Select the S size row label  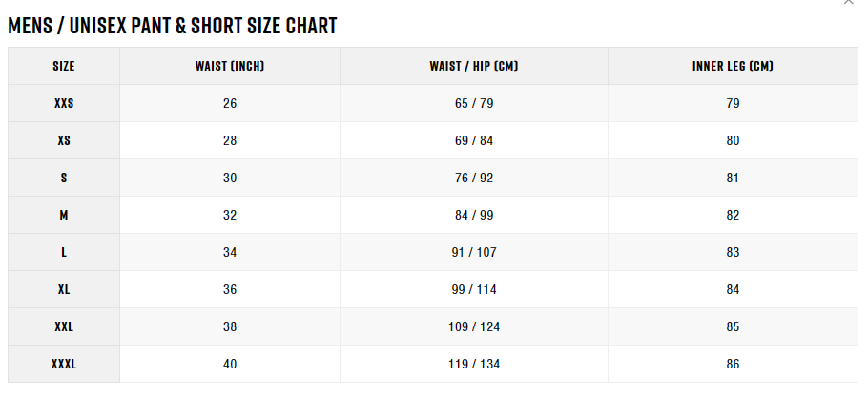tap(64, 178)
